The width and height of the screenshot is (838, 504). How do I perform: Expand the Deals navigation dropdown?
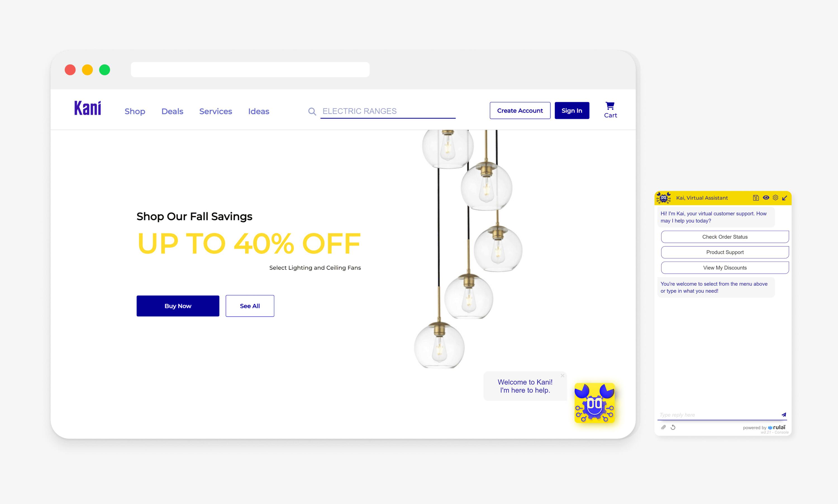tap(172, 111)
